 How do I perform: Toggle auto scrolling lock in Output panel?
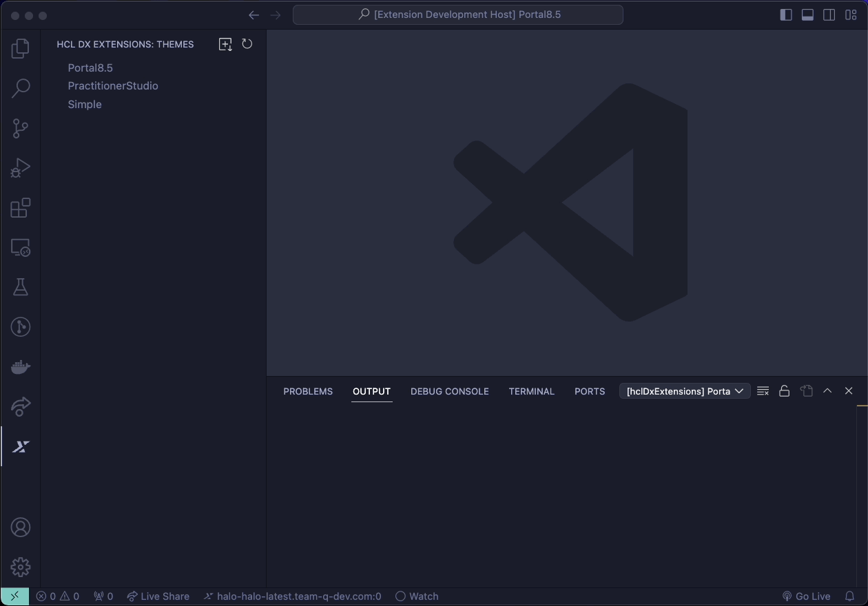coord(784,390)
